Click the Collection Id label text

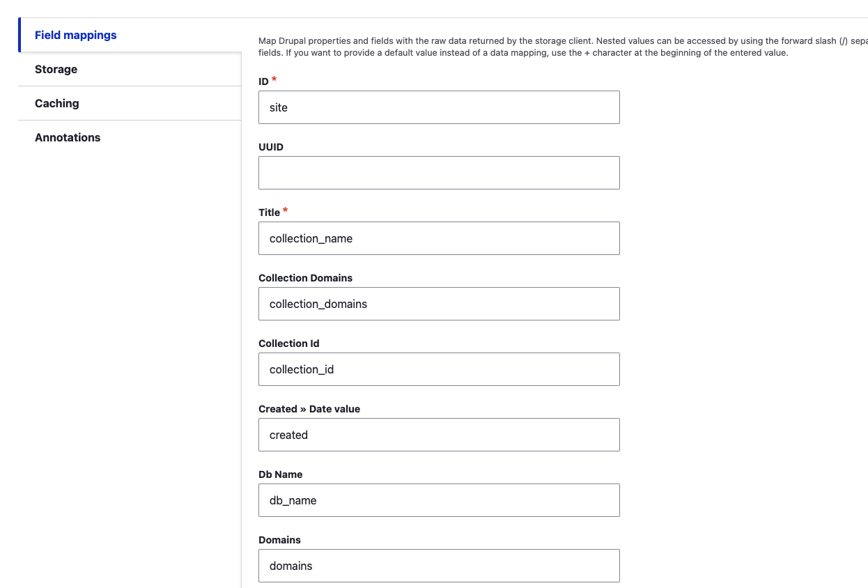coord(289,343)
